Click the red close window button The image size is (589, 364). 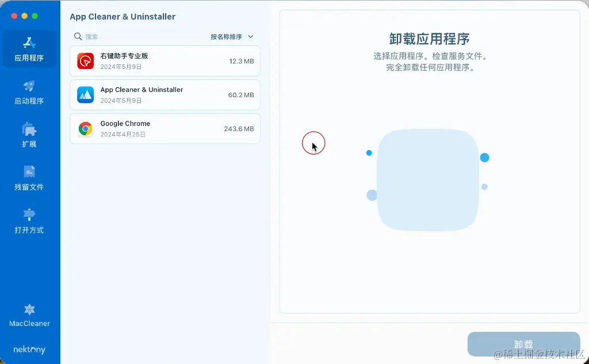pos(14,16)
